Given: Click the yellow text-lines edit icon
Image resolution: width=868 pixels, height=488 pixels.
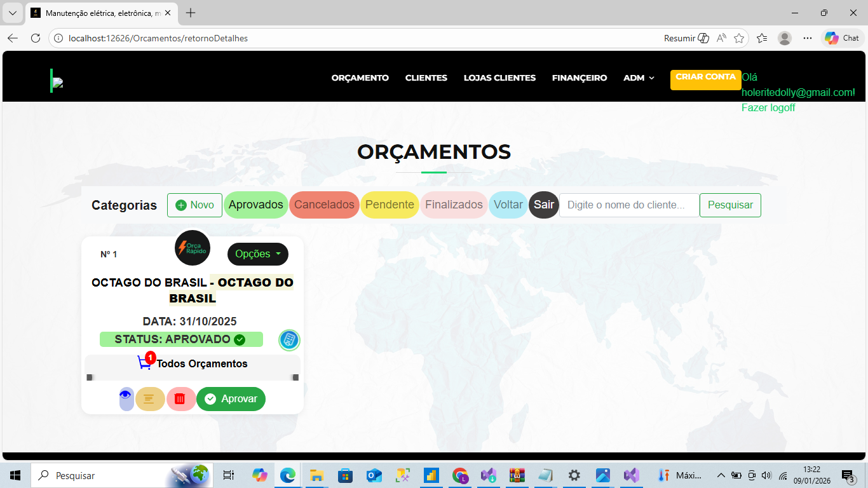Looking at the screenshot, I should coord(149,399).
